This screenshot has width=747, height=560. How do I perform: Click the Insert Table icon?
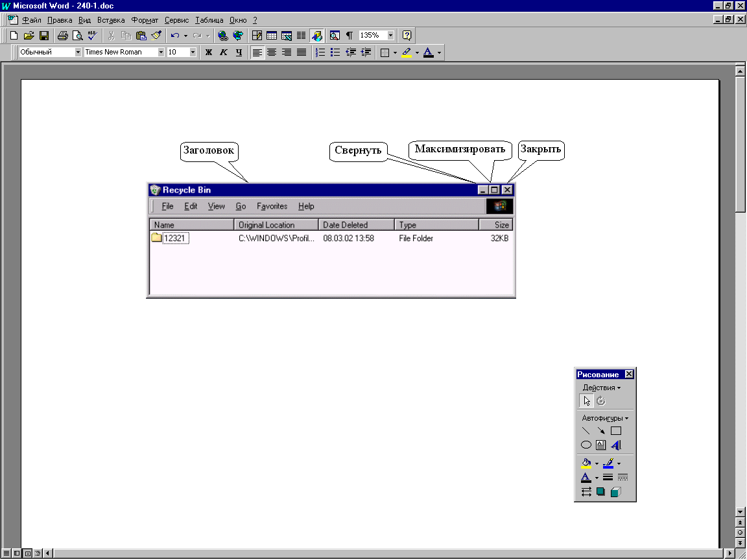[272, 35]
